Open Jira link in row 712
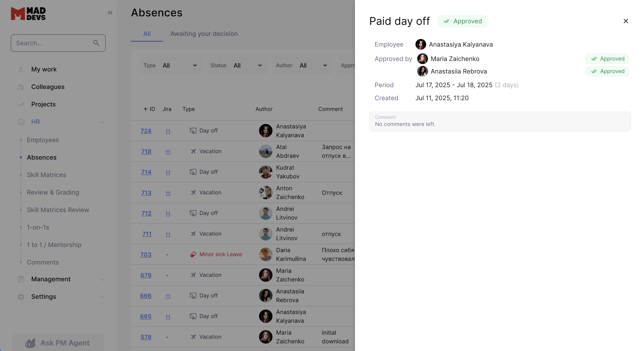The image size is (644, 351). [x=169, y=213]
